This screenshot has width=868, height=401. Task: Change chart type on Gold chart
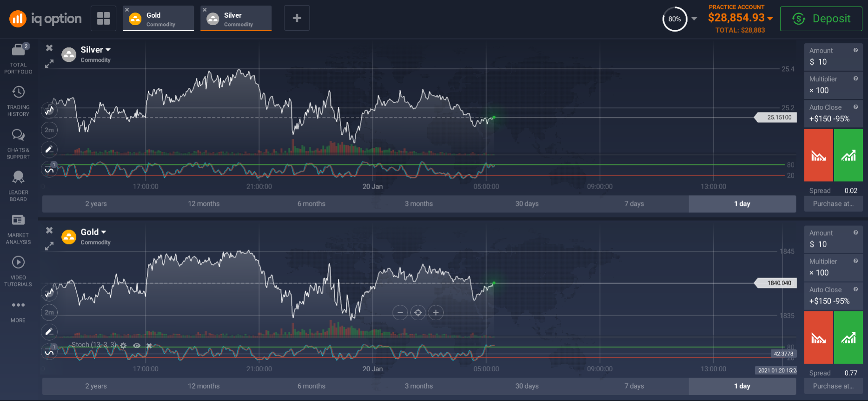pyautogui.click(x=49, y=293)
